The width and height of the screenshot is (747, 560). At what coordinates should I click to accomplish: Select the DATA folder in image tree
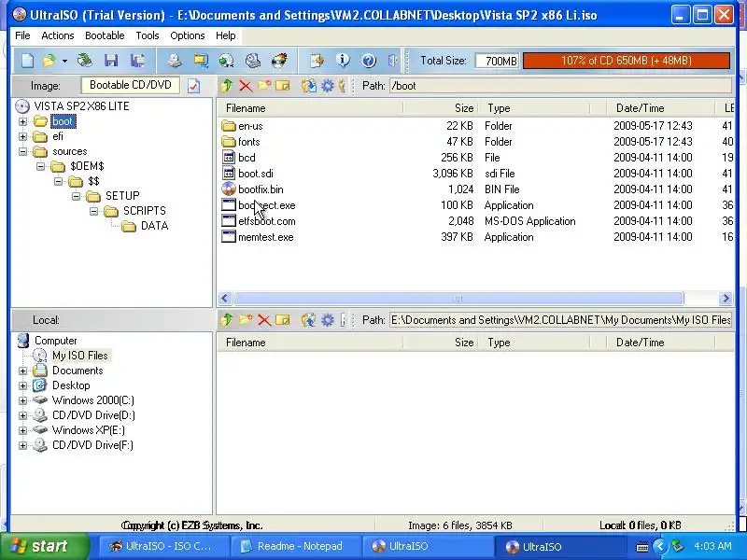[154, 226]
